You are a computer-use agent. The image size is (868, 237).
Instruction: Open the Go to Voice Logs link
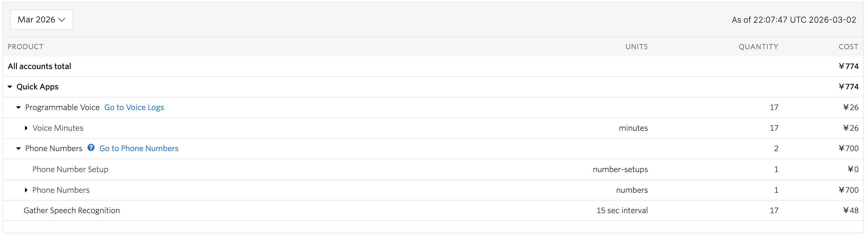coord(134,107)
